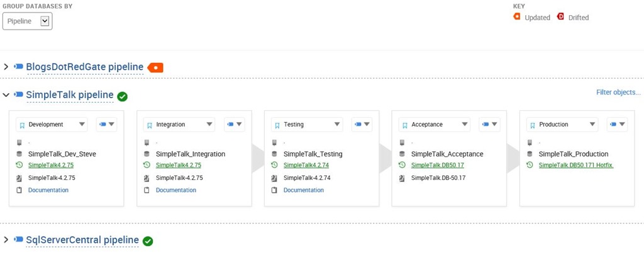Open the tag dropdown in the Testing card
The width and height of the screenshot is (644, 253).
pyautogui.click(x=362, y=125)
